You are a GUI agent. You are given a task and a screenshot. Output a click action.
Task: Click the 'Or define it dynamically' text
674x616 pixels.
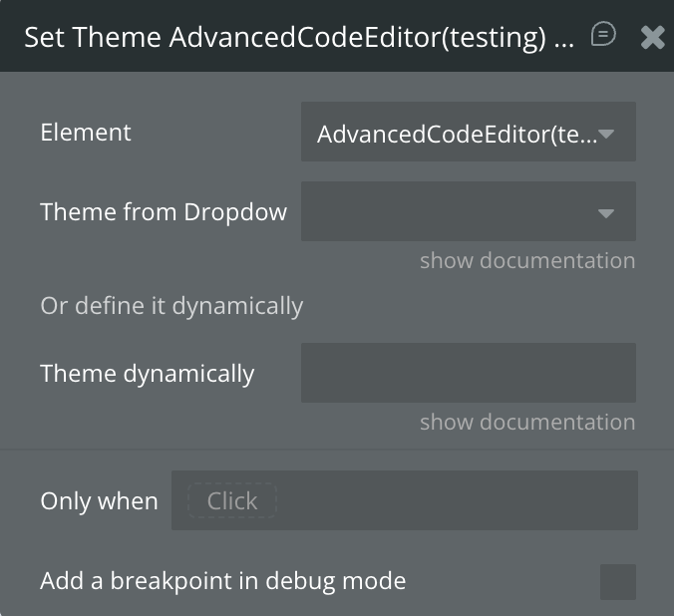point(171,306)
